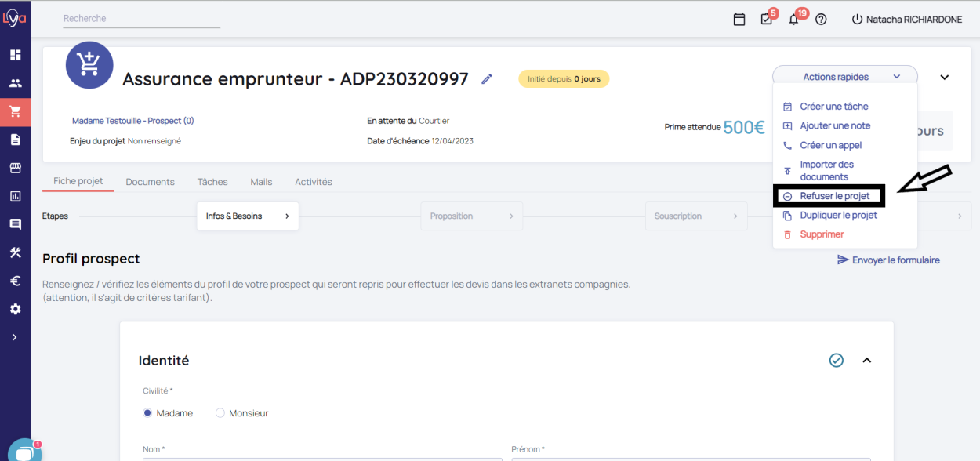Click the Identité validation checkmark
The width and height of the screenshot is (980, 461).
pyautogui.click(x=837, y=360)
